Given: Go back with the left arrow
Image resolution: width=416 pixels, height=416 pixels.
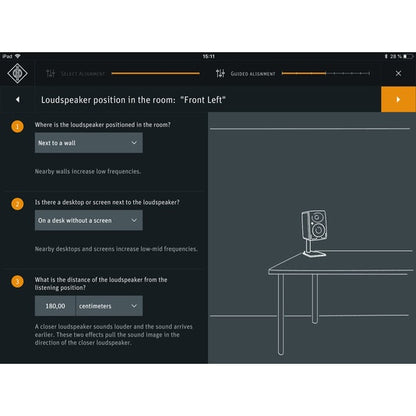Looking at the screenshot, I should coord(18,99).
